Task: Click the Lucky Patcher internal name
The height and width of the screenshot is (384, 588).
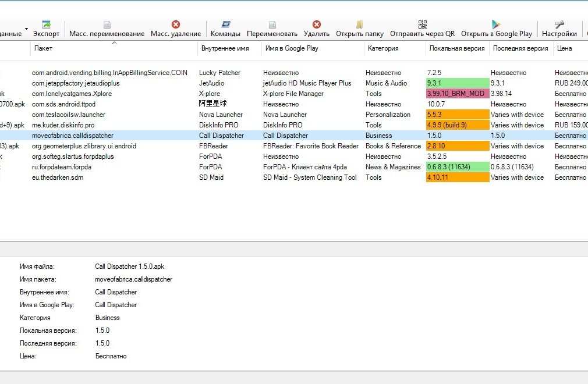Action: (x=219, y=73)
